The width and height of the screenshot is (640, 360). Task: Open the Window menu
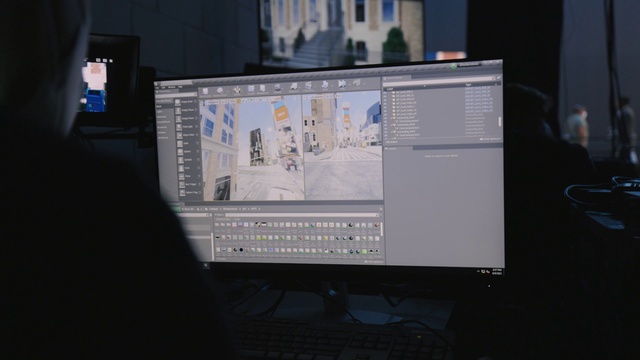(x=171, y=87)
